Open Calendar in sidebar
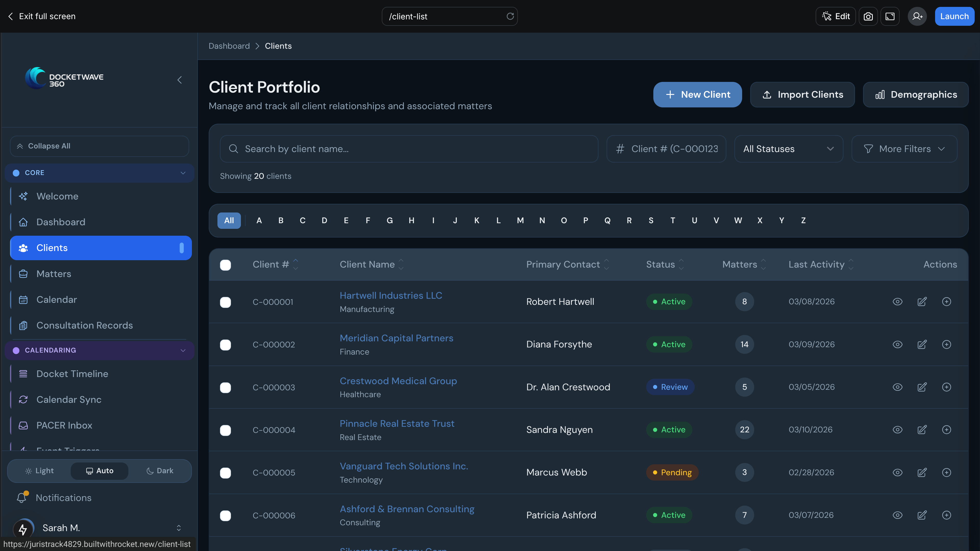The width and height of the screenshot is (980, 551). click(x=101, y=300)
